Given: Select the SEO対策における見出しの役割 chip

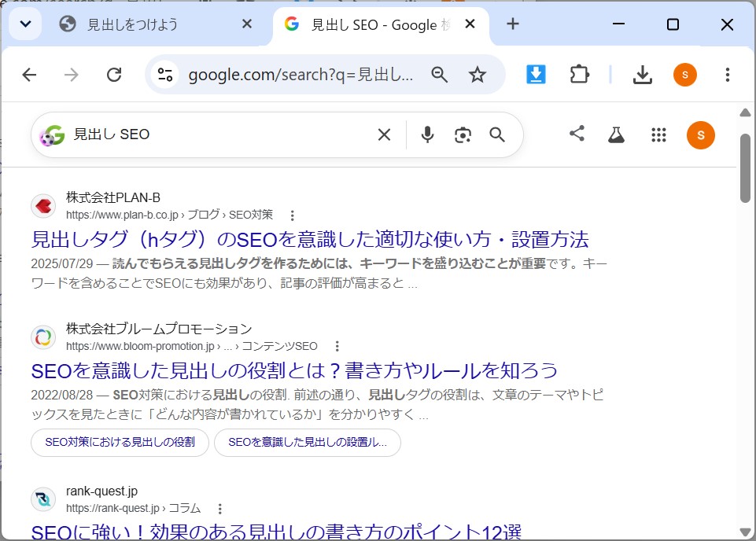Looking at the screenshot, I should pos(120,442).
